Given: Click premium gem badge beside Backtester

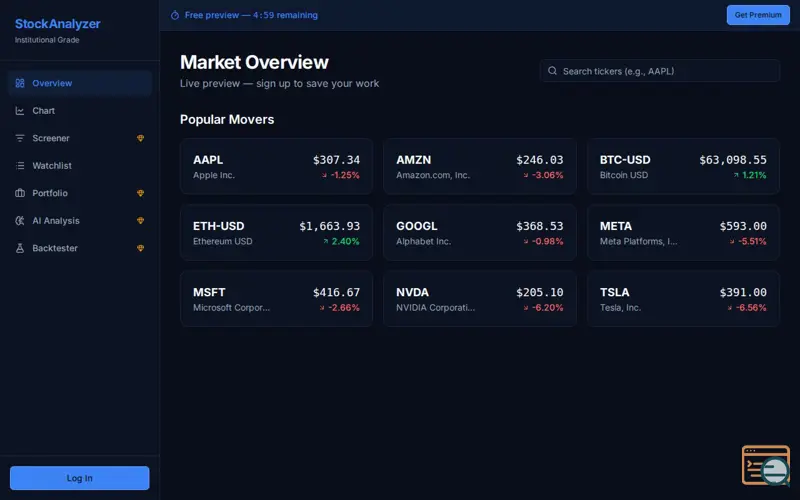Looking at the screenshot, I should point(140,248).
